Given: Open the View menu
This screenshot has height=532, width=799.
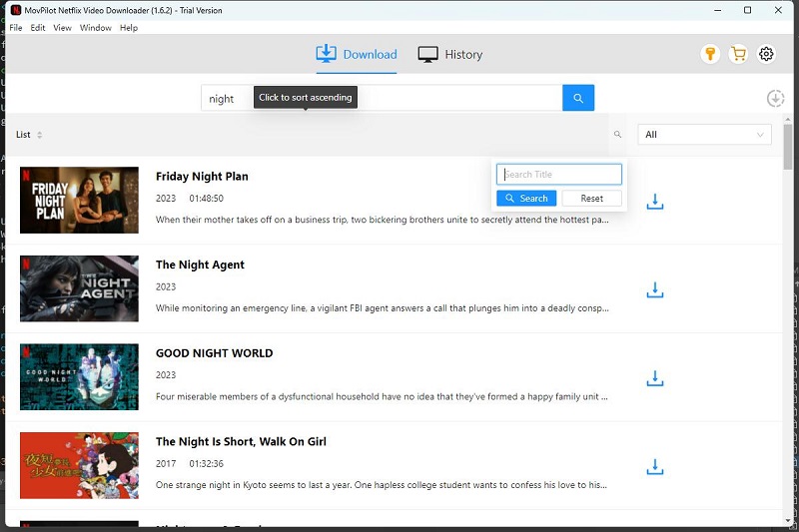Looking at the screenshot, I should click(x=62, y=28).
